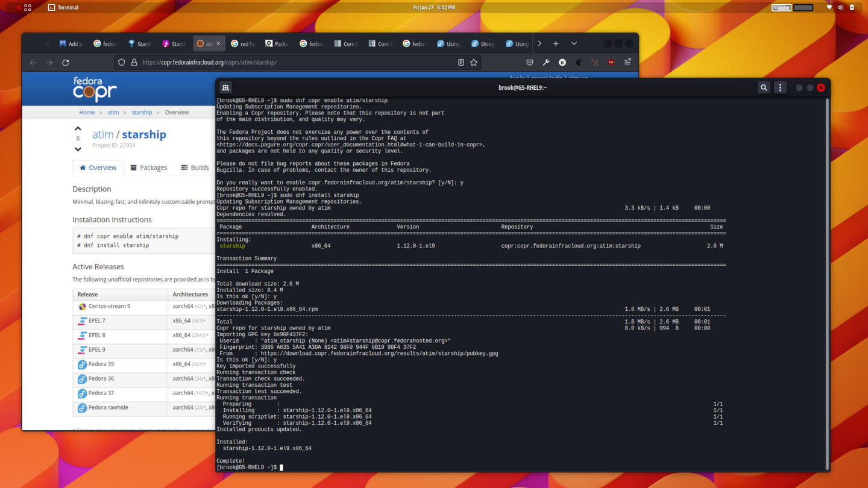868x488 pixels.
Task: Click '# dnf copr enable atim/starship' text
Action: pyautogui.click(x=128, y=236)
